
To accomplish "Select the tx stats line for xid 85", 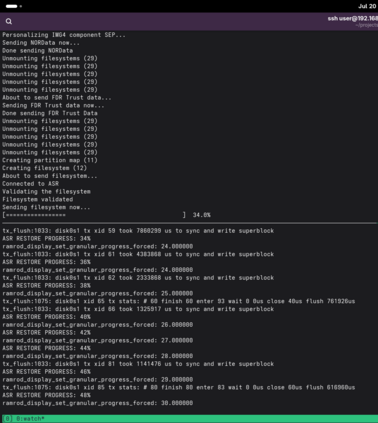I will (x=179, y=387).
